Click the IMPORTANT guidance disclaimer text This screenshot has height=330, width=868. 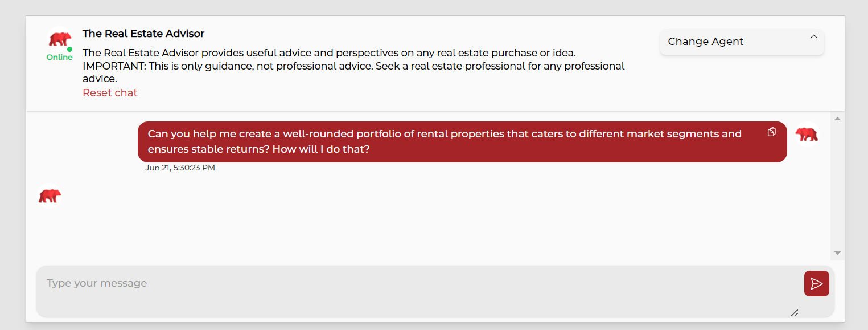[x=353, y=66]
